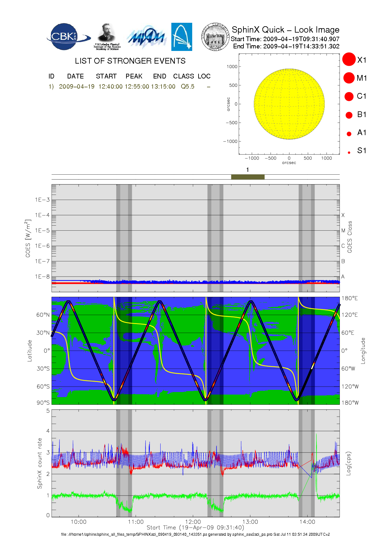
Task: Click the M1 red circle legend marker
Action: 349,78
